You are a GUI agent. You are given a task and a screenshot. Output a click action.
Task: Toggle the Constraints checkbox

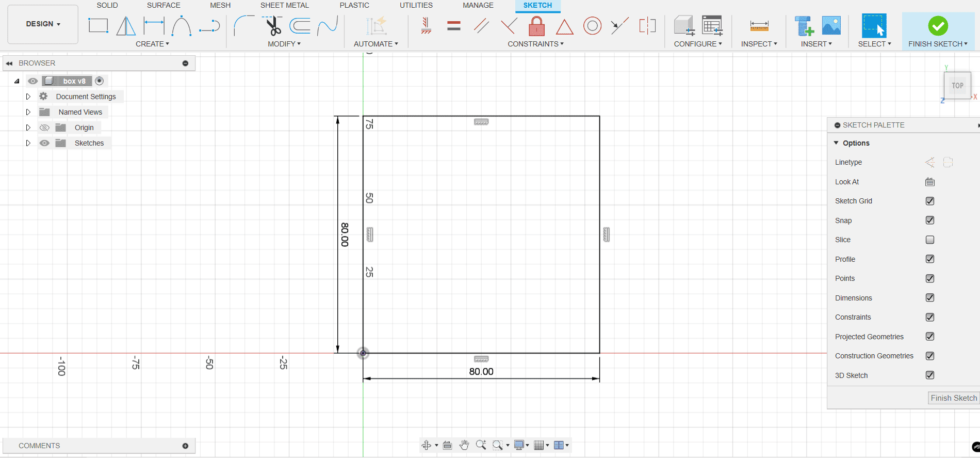930,317
